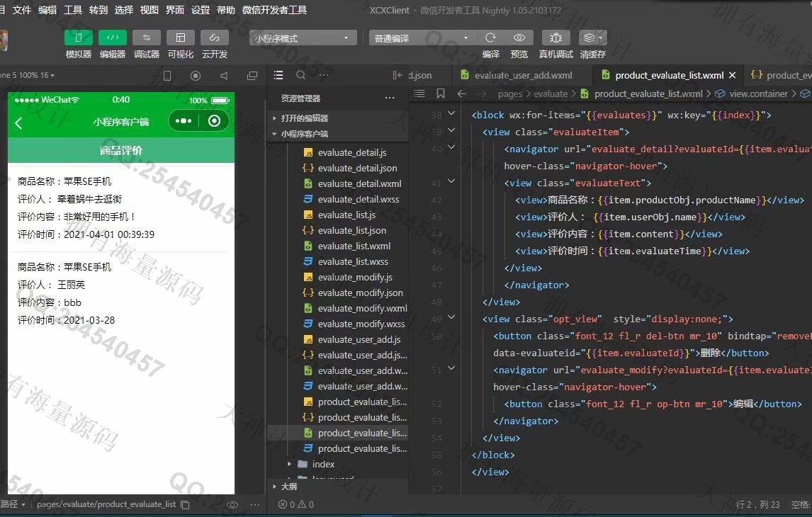Screen dimensions: 812x517
Task: Open the device zoom dropdown arrow
Action: 52,76
